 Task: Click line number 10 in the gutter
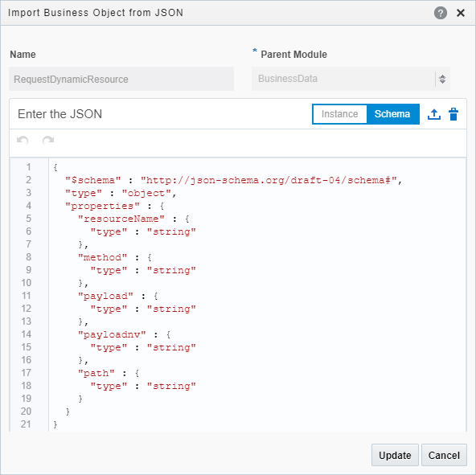pyautogui.click(x=26, y=283)
